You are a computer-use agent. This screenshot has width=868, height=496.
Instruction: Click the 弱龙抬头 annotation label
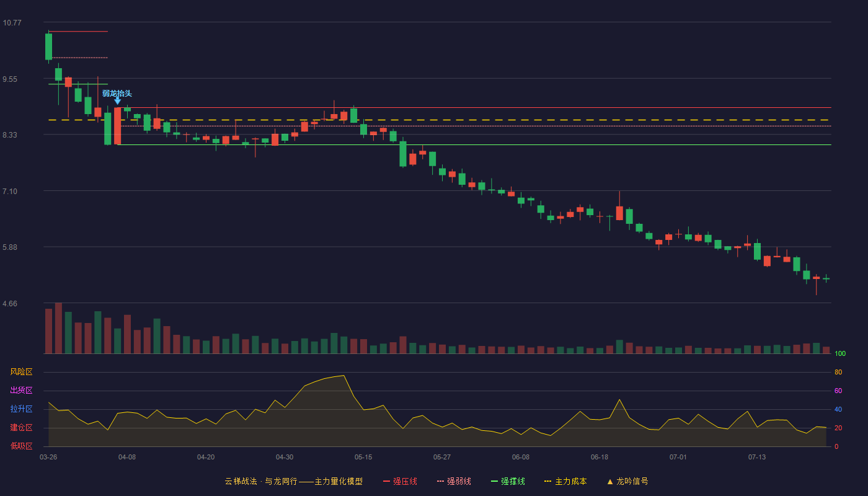pyautogui.click(x=117, y=94)
